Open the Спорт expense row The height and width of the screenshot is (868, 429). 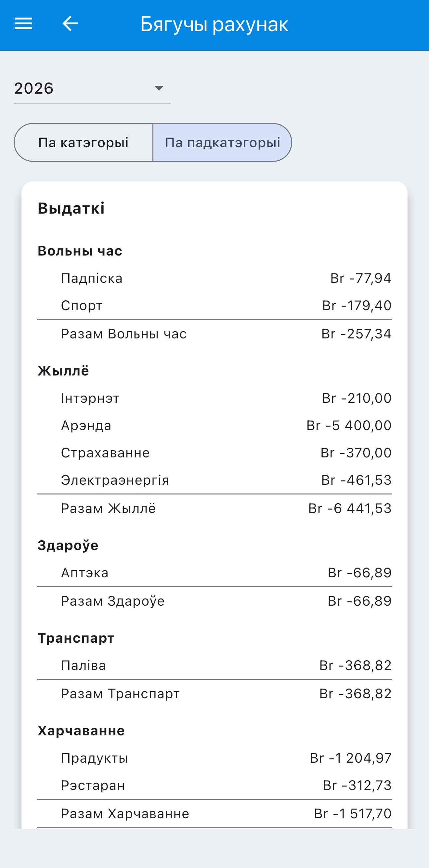(214, 306)
